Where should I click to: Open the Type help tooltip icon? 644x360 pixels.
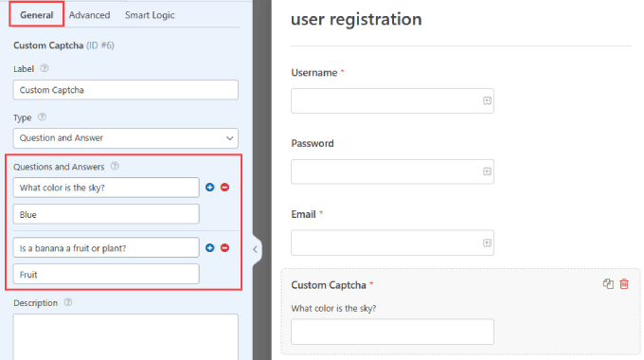[42, 117]
